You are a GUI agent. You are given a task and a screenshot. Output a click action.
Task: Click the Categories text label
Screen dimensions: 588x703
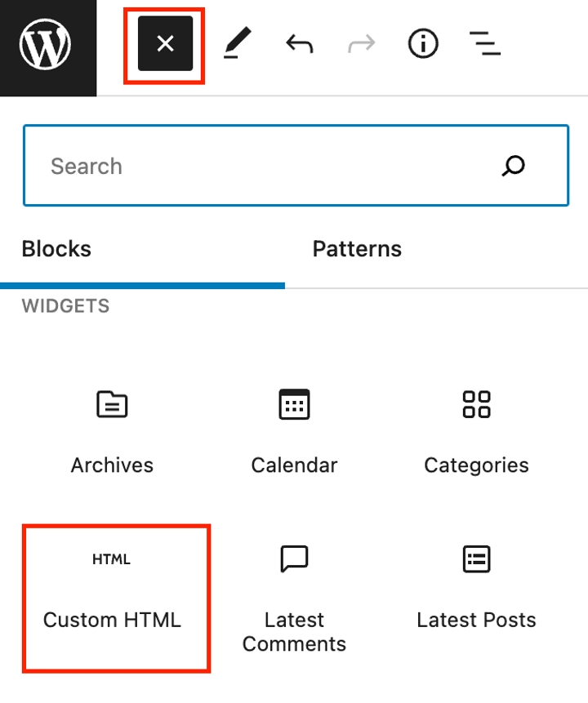coord(476,465)
